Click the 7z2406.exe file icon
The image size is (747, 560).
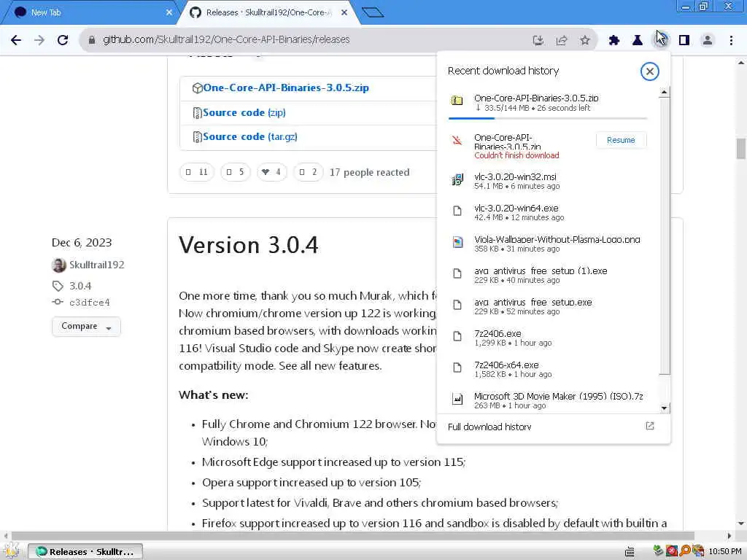457,337
